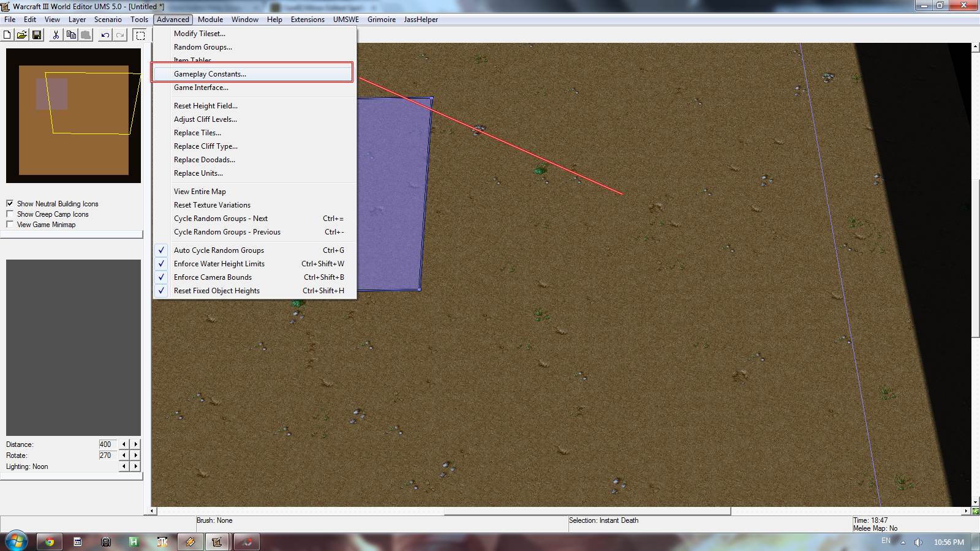Open the Winamp taskbar icon
Image resolution: width=980 pixels, height=551 pixels.
click(x=190, y=542)
